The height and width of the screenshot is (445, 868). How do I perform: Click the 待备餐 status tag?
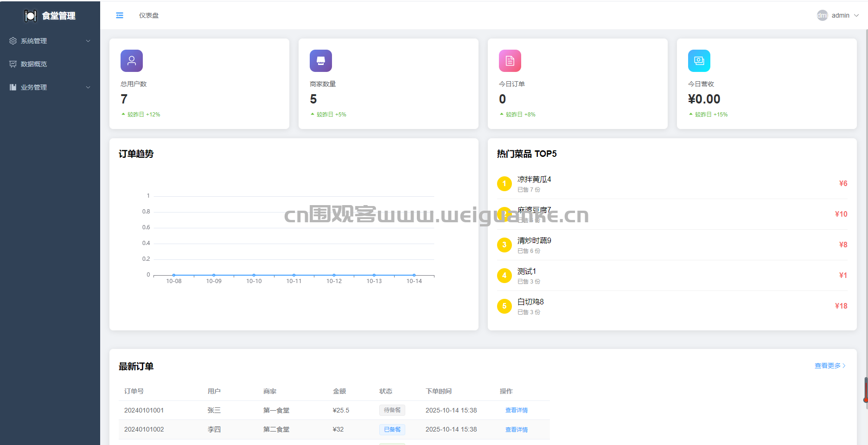tap(392, 410)
